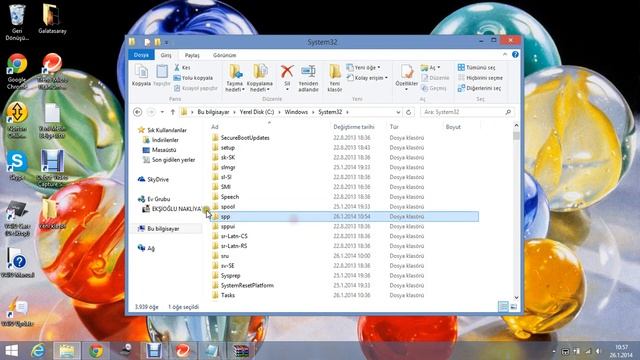
Task: Open the Windows Start button
Action: (12, 351)
